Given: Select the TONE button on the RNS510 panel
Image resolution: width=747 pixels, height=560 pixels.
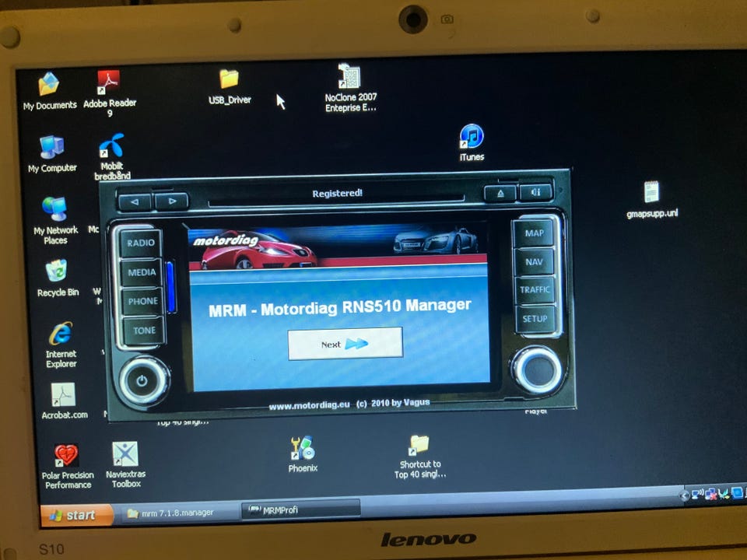Looking at the screenshot, I should click(x=144, y=330).
